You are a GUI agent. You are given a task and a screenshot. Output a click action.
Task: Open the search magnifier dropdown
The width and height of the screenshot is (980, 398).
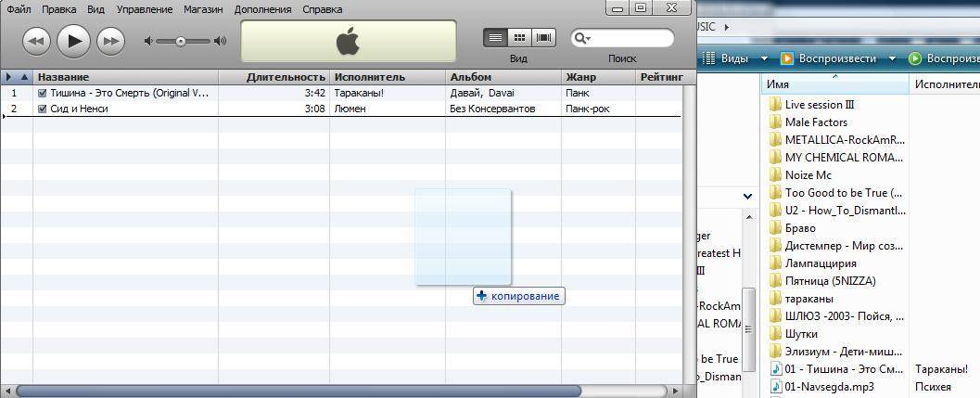582,39
